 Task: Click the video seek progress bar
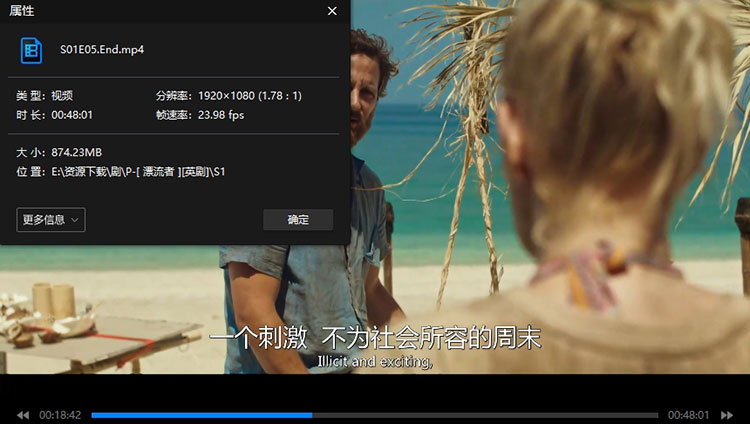[x=374, y=414]
